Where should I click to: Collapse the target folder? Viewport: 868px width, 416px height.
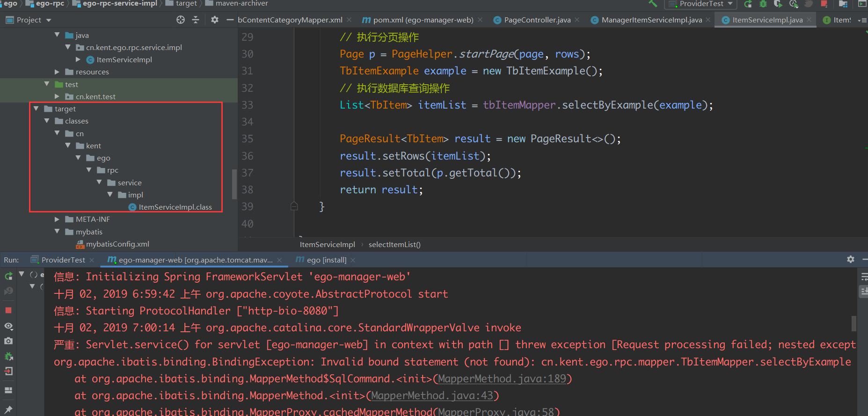click(36, 109)
